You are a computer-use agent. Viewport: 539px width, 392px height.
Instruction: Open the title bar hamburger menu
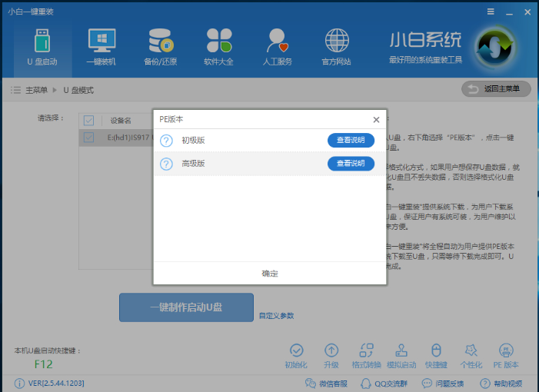click(x=491, y=12)
